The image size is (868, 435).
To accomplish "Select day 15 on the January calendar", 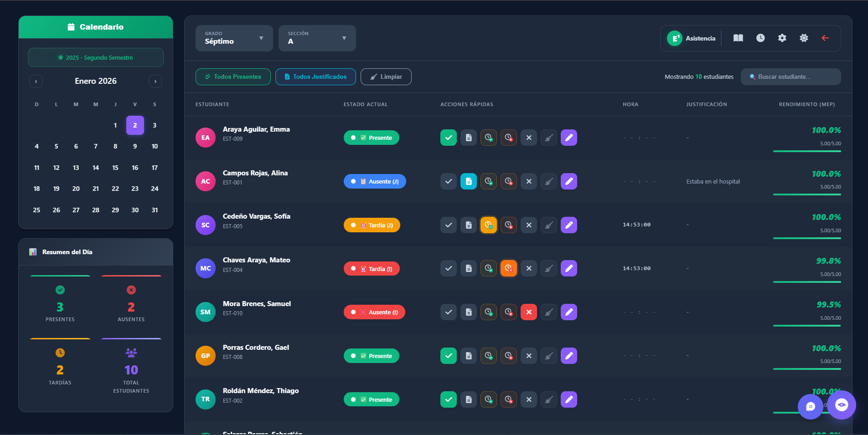I will (x=115, y=168).
